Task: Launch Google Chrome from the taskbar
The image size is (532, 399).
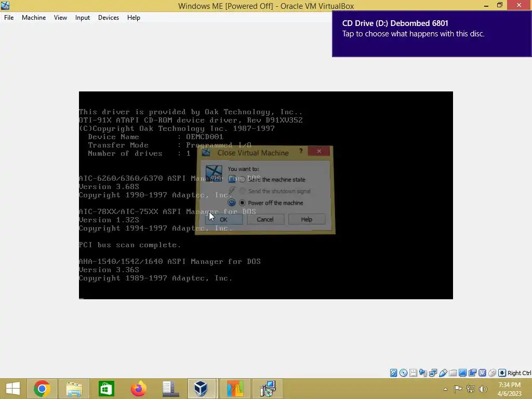Action: click(42, 389)
